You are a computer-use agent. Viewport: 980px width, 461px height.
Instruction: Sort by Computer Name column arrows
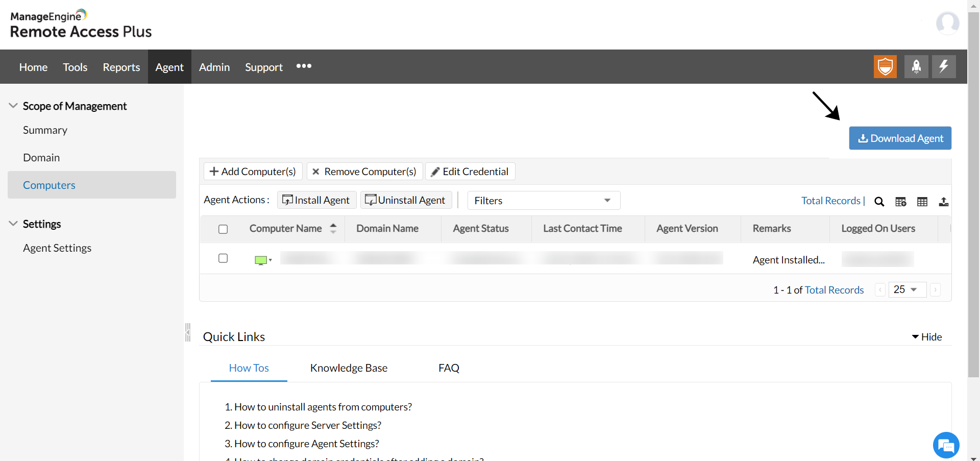pos(333,228)
